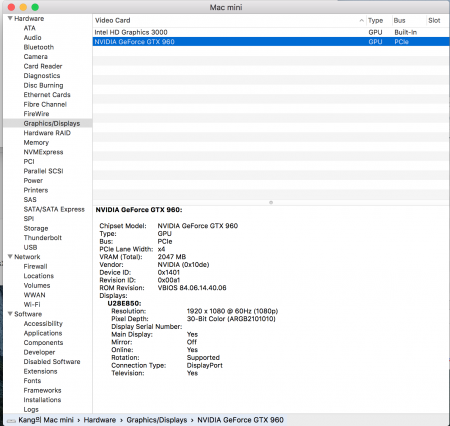Click the split pane divider handle

click(271, 202)
